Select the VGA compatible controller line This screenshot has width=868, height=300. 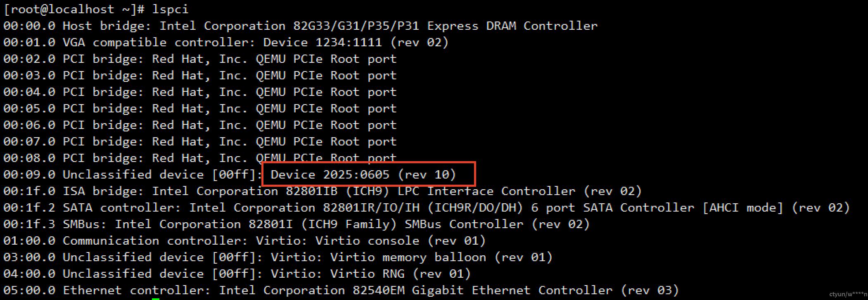226,42
